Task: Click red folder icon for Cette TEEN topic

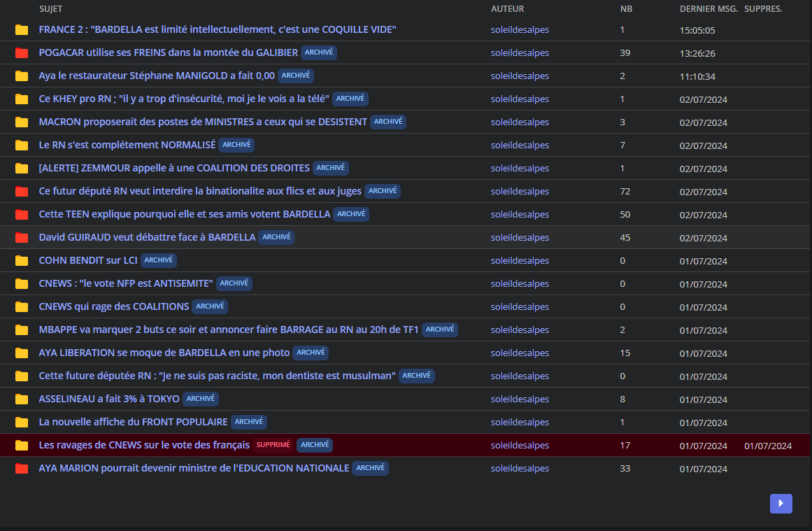Action: tap(22, 214)
